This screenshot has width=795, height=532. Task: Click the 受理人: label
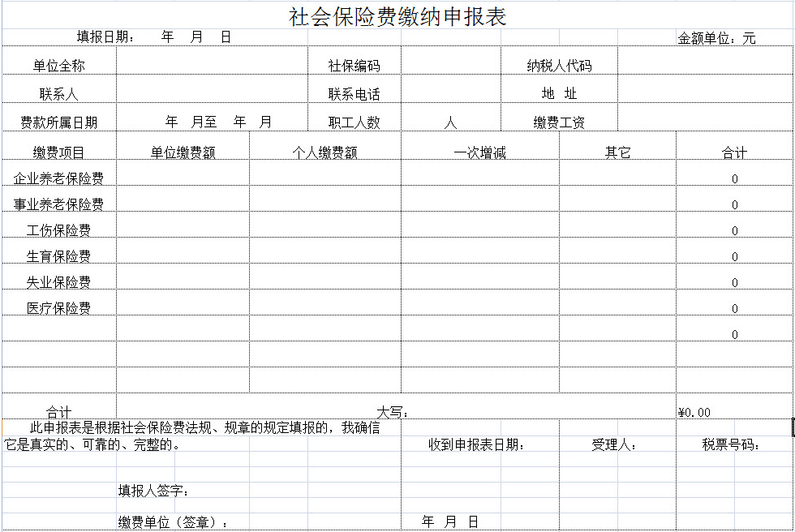[x=613, y=444]
